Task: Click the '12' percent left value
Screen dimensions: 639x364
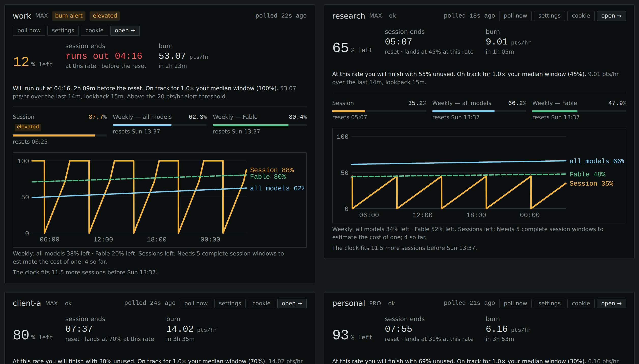Action: click(21, 62)
